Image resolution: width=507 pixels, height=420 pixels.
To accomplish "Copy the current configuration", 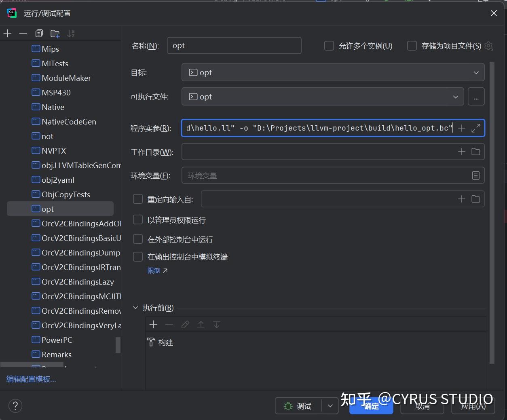I will click(39, 33).
